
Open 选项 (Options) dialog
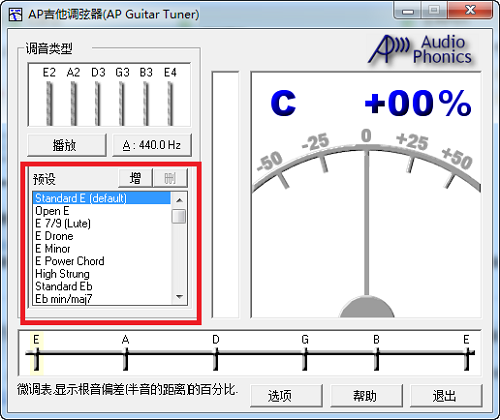coord(286,396)
